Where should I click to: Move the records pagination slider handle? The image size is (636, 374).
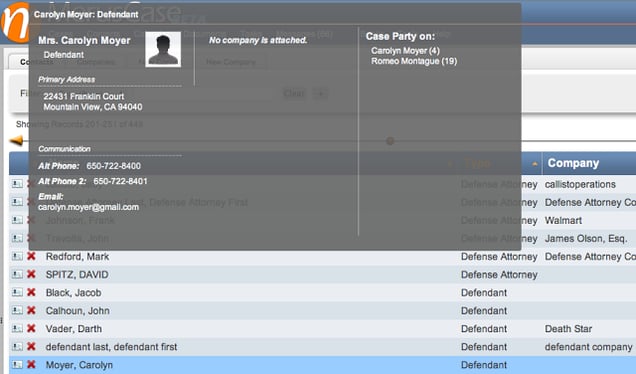pyautogui.click(x=390, y=141)
